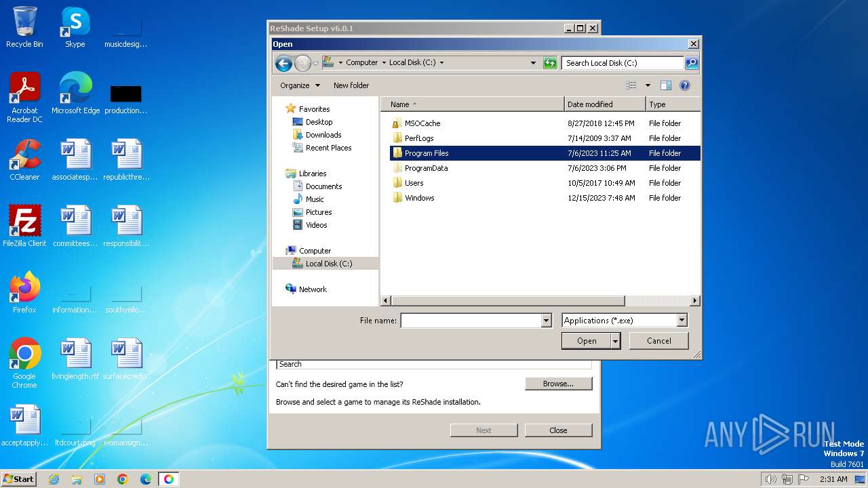Open the Organize menu
This screenshot has height=488, width=868.
[x=300, y=85]
